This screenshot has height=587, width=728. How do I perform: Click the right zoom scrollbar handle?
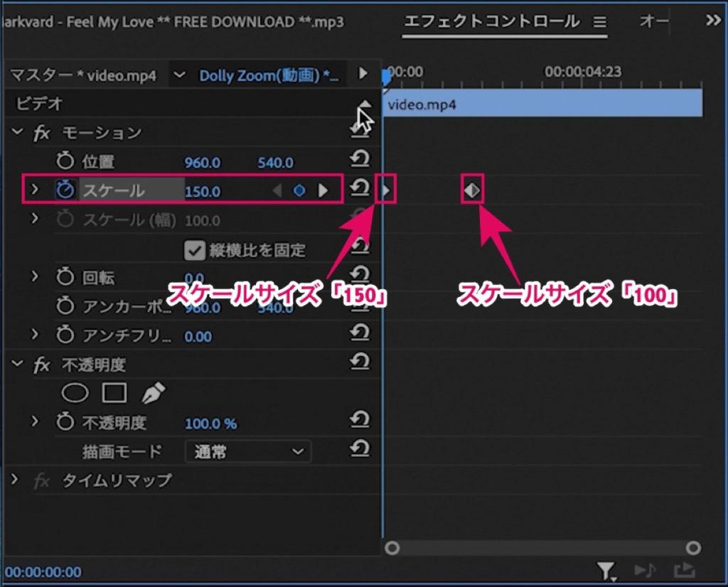[x=693, y=548]
